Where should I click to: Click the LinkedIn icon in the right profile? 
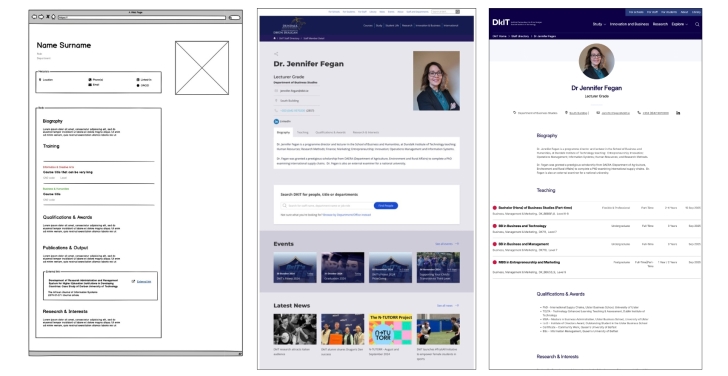pos(678,113)
